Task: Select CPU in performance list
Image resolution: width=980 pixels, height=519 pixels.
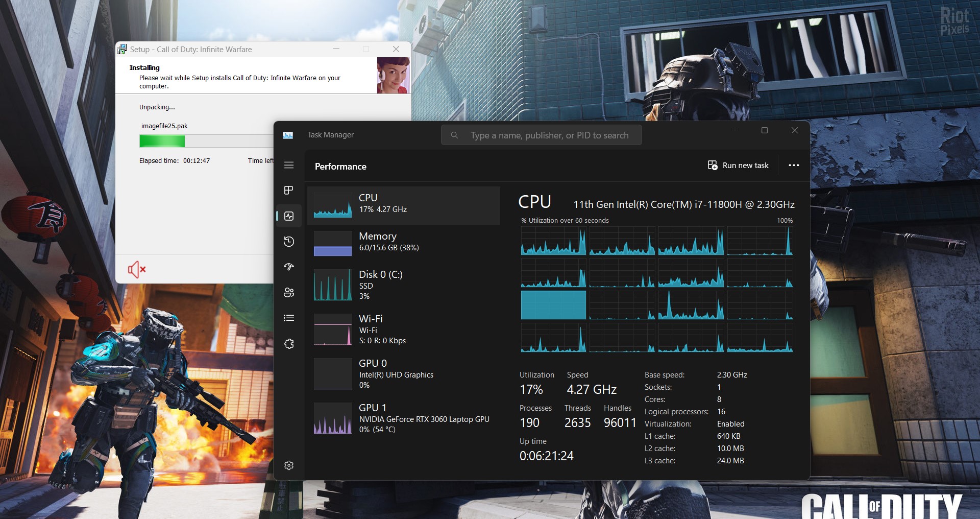Action: pos(403,205)
